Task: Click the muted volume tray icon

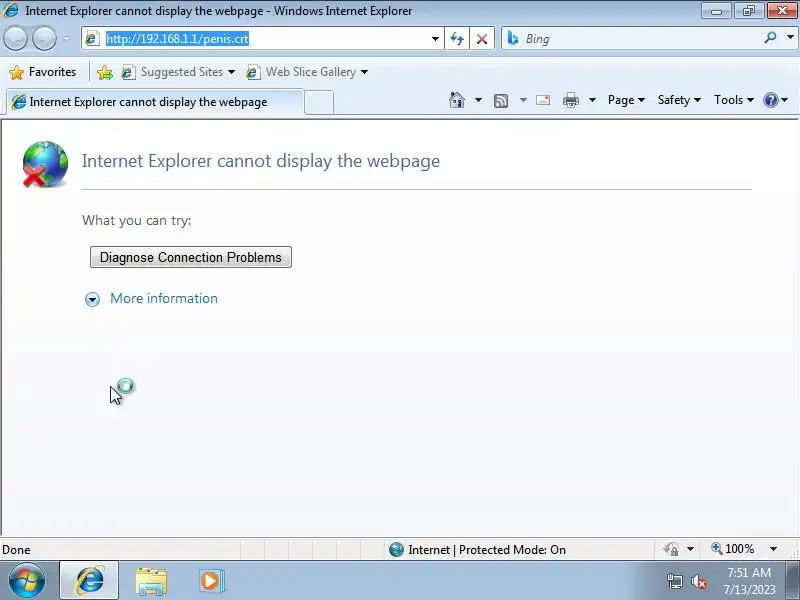Action: pyautogui.click(x=698, y=581)
